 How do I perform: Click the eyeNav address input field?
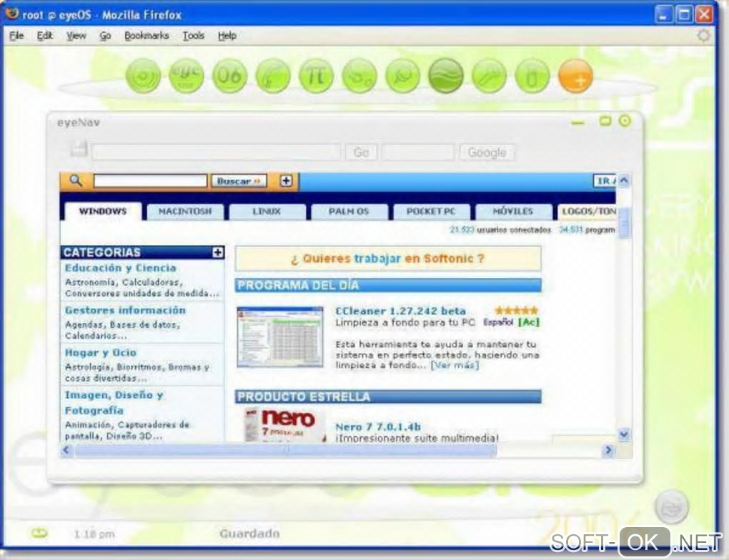click(x=217, y=152)
